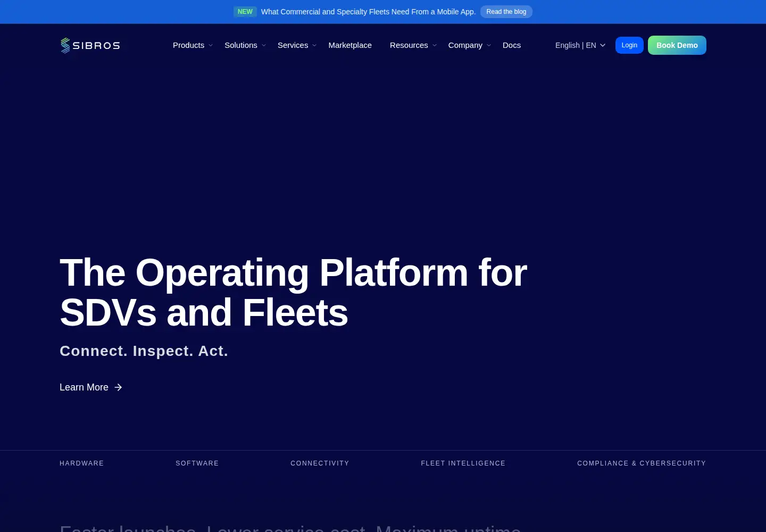
Task: Click the NEW badge in the announcement bar
Action: [x=245, y=12]
